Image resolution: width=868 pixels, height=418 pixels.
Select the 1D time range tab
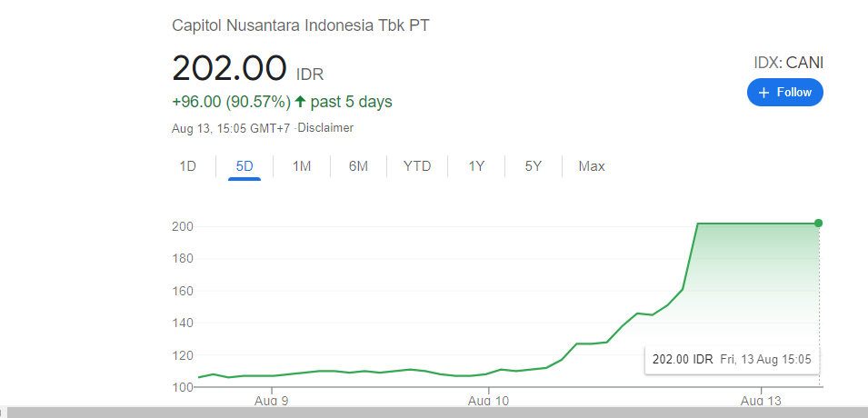(x=187, y=166)
